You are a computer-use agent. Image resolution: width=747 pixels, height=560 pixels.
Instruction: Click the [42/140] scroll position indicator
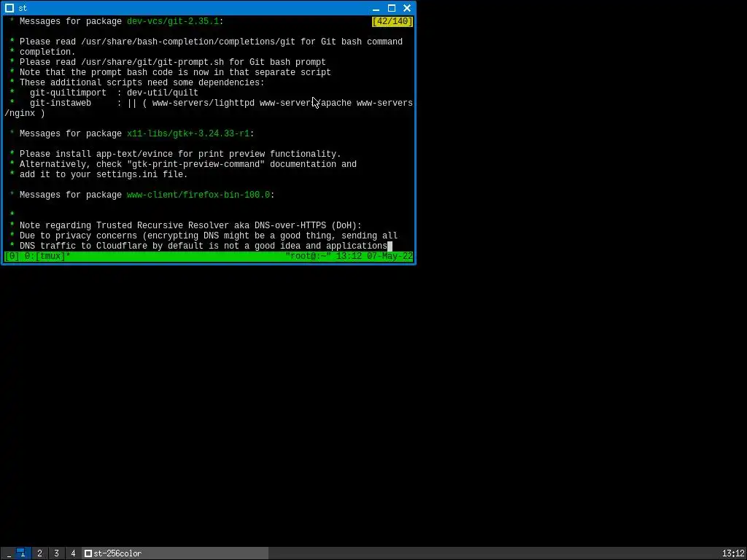(392, 21)
